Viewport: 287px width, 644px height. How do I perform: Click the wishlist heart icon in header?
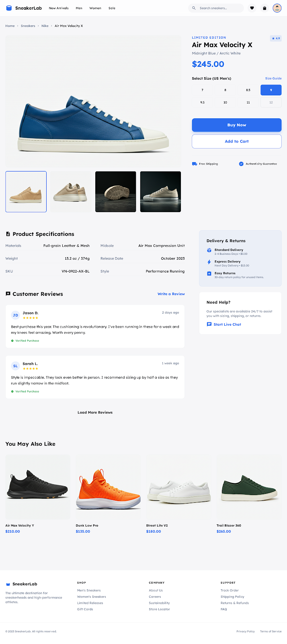(x=252, y=8)
